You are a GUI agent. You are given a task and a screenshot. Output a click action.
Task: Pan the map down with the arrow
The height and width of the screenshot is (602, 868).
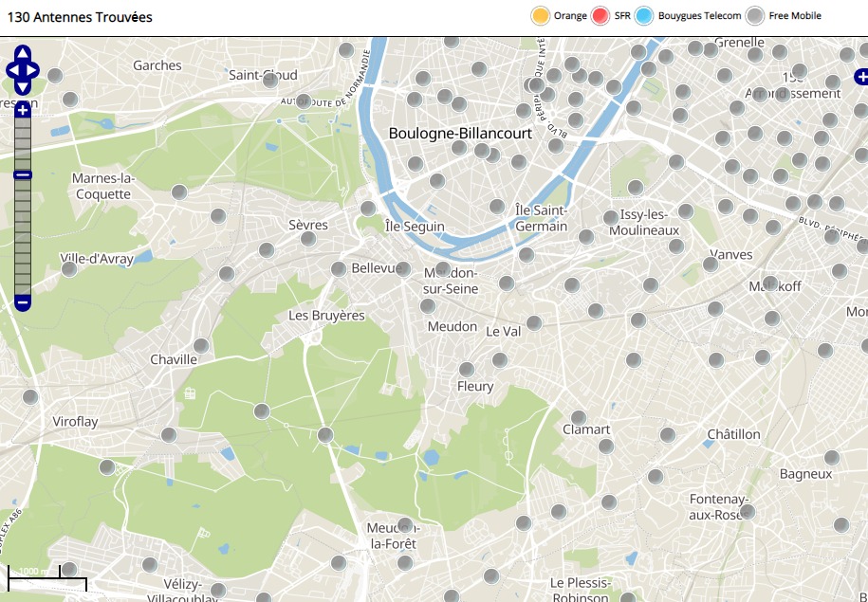coord(23,87)
